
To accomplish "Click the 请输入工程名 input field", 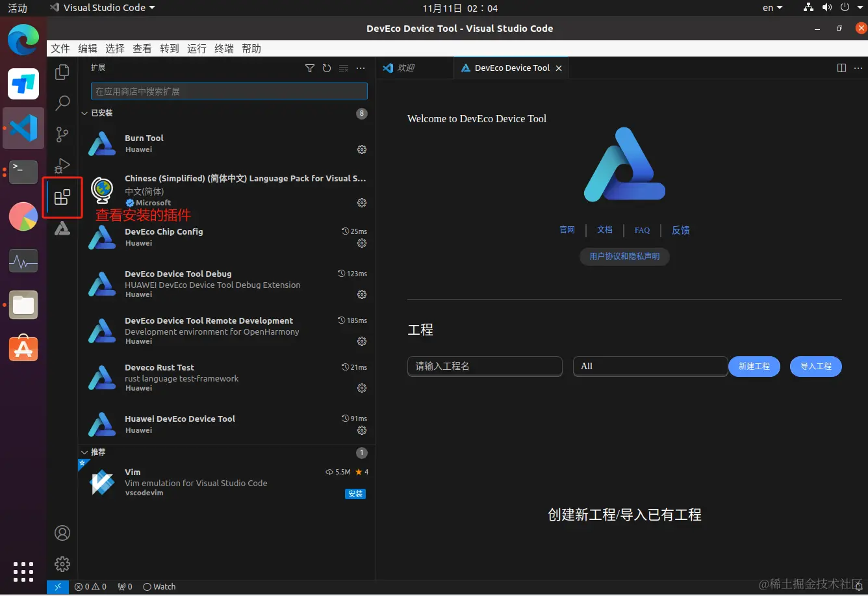I will pyautogui.click(x=485, y=366).
